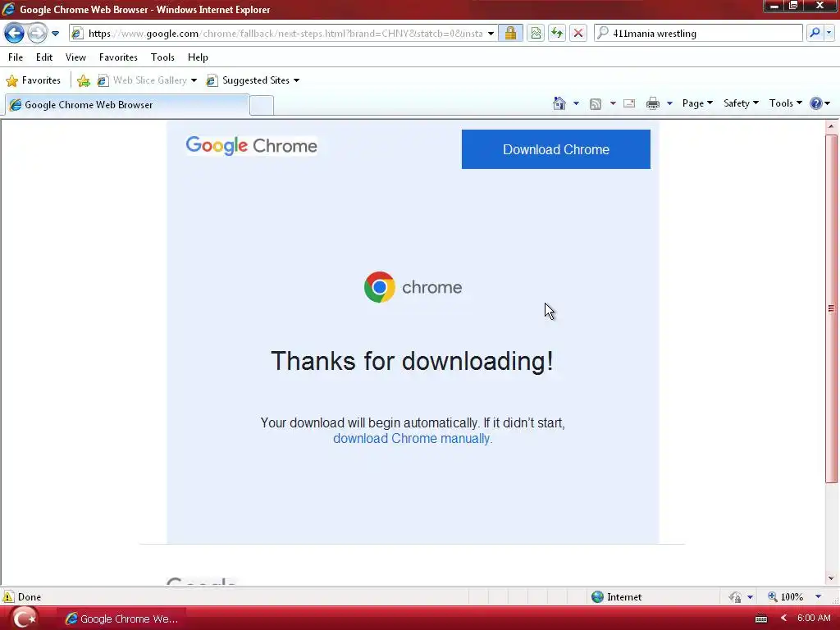
Task: Click the scroll up arrow
Action: 831,127
